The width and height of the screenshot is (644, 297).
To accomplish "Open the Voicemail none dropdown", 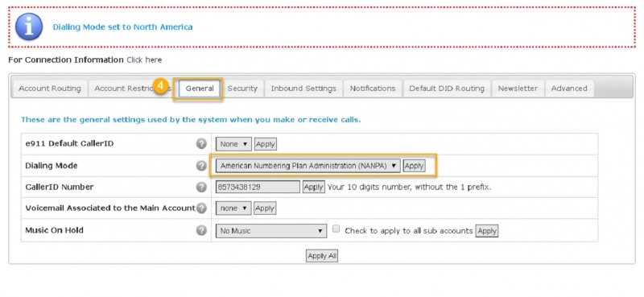I will [x=233, y=208].
